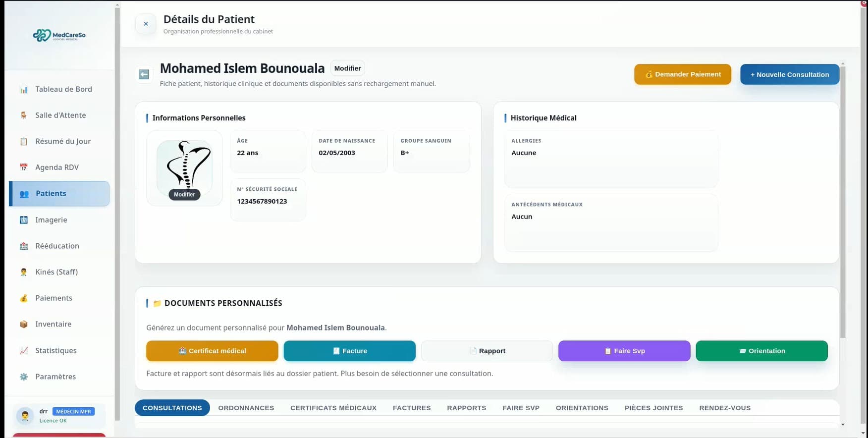Click the Inventaire box icon

tap(23, 324)
